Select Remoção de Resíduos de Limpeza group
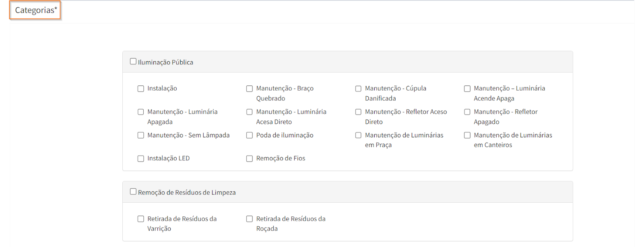The height and width of the screenshot is (247, 644). tap(133, 192)
